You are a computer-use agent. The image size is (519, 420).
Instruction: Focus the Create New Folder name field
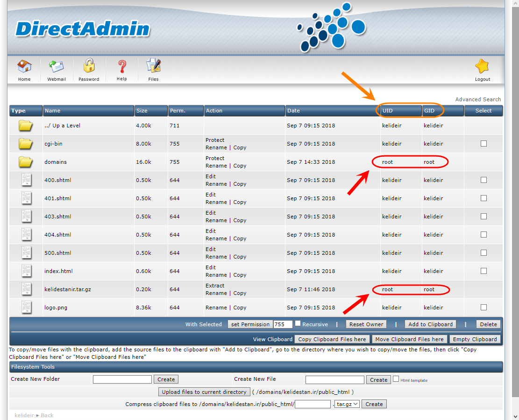122,379
